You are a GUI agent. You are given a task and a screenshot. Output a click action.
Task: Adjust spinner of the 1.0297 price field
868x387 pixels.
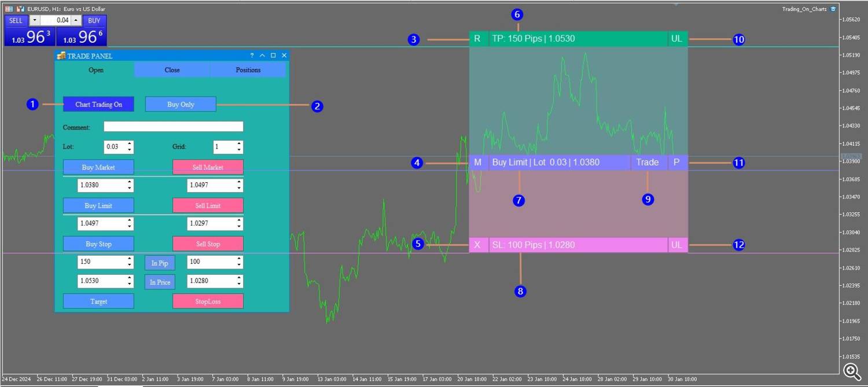point(239,223)
